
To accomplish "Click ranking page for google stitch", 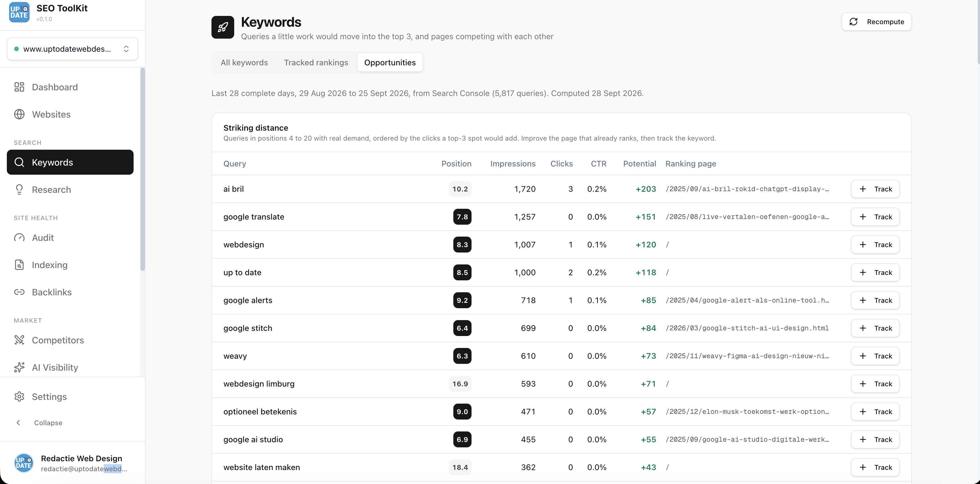I will click(747, 328).
